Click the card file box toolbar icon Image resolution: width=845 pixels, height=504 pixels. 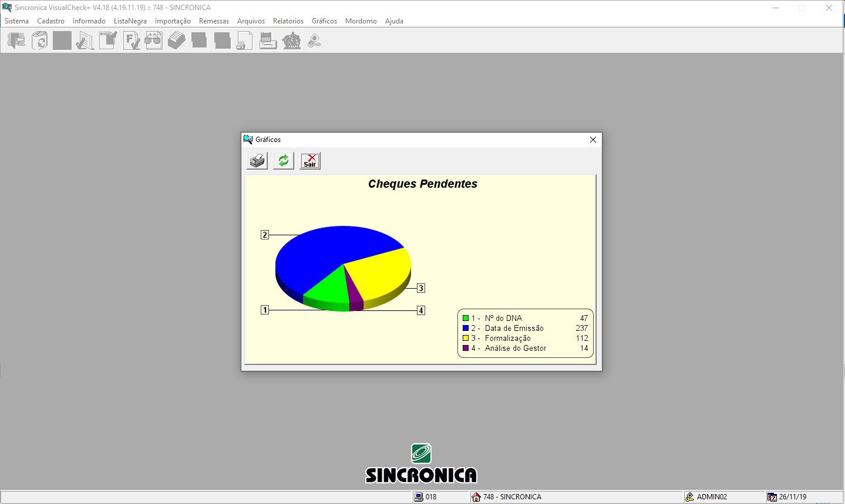pyautogui.click(x=177, y=41)
